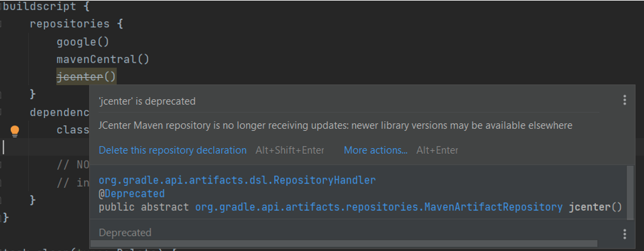
Task: Click the "Deprecated" footer label in popup
Action: [x=125, y=233]
